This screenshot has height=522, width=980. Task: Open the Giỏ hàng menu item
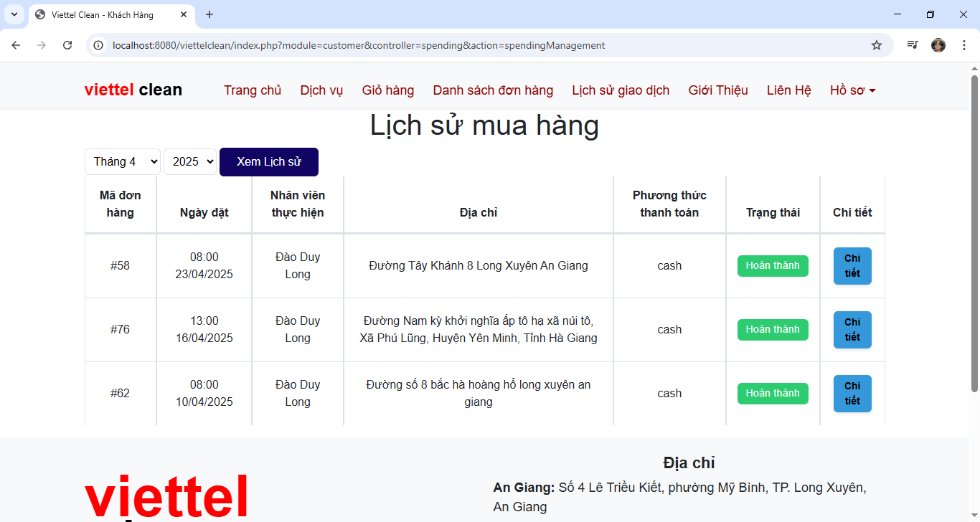pyautogui.click(x=387, y=90)
